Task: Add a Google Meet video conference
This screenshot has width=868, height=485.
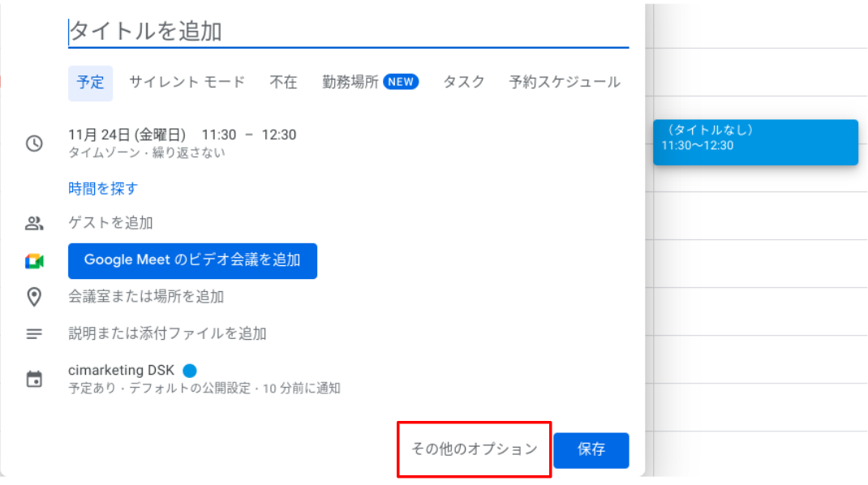Action: coord(192,261)
